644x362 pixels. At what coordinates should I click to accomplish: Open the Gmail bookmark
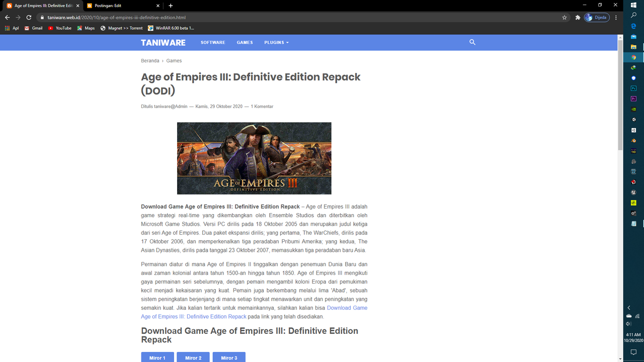coord(34,28)
